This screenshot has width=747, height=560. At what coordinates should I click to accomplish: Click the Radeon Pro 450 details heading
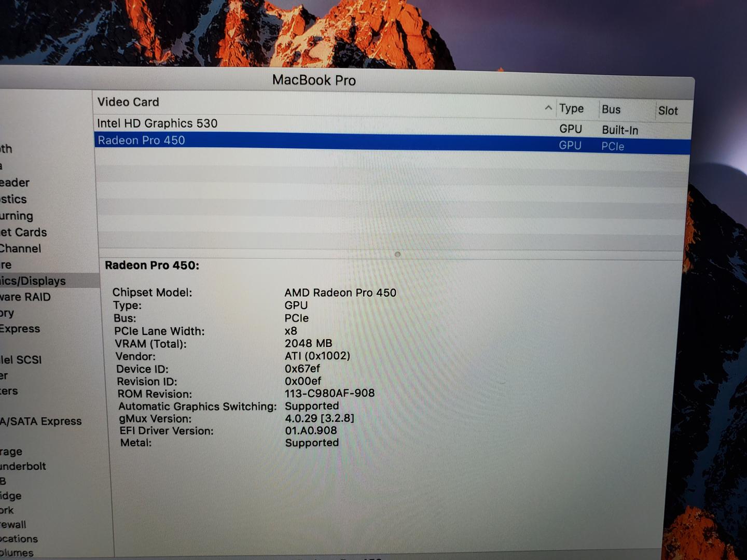[152, 265]
